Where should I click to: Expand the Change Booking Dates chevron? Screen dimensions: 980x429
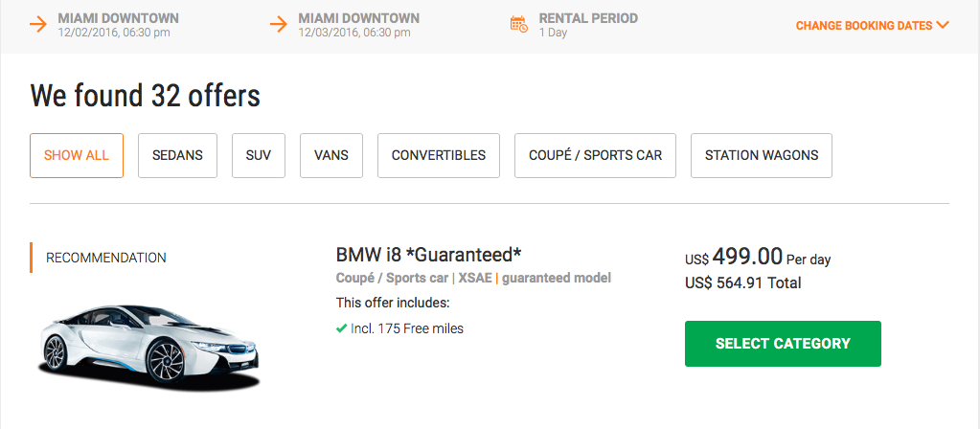click(x=944, y=26)
